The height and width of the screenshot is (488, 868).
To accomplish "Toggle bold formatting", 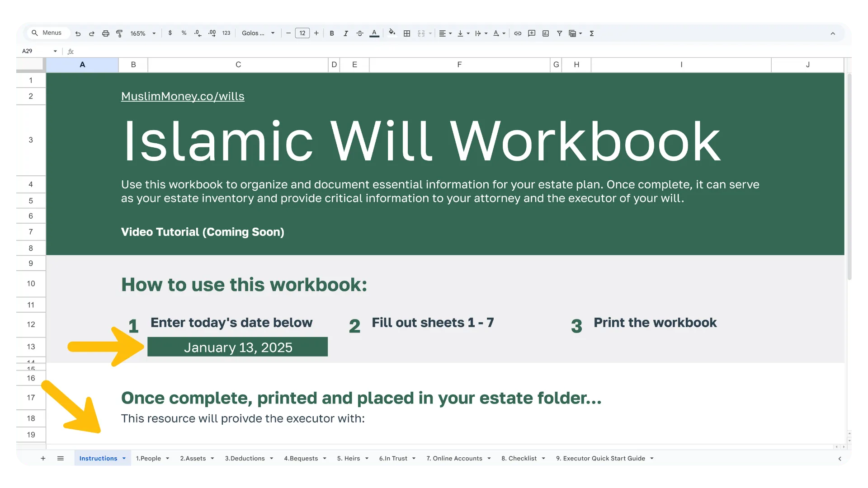I will pos(332,33).
